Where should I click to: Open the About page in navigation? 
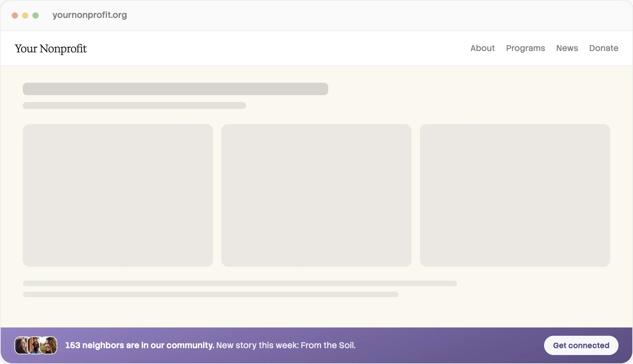pyautogui.click(x=482, y=48)
